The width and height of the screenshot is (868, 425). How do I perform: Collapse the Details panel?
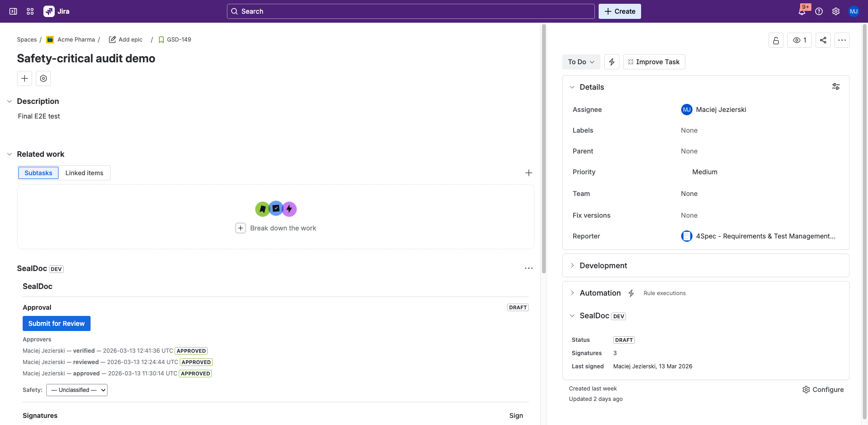572,87
